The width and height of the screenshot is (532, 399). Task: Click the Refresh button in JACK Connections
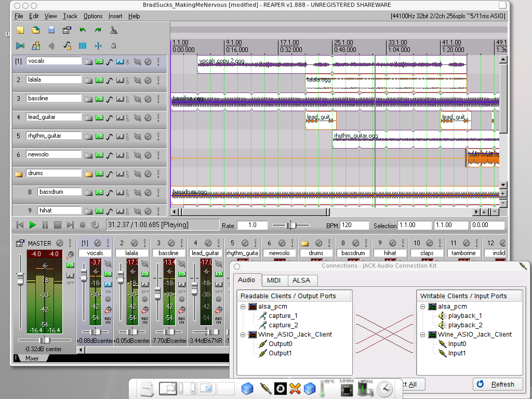coord(498,384)
